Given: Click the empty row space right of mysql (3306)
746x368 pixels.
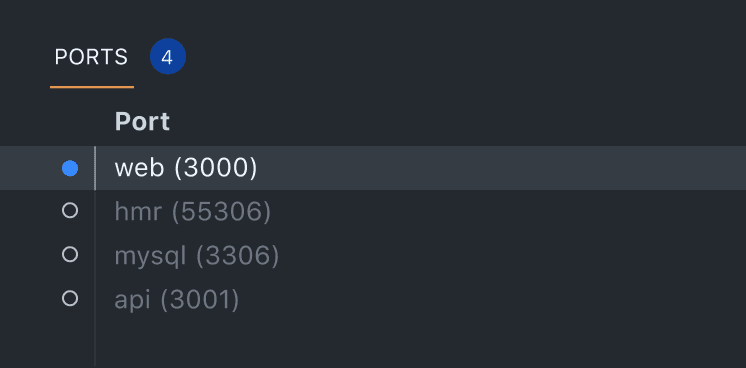Looking at the screenshot, I should click(x=513, y=256).
